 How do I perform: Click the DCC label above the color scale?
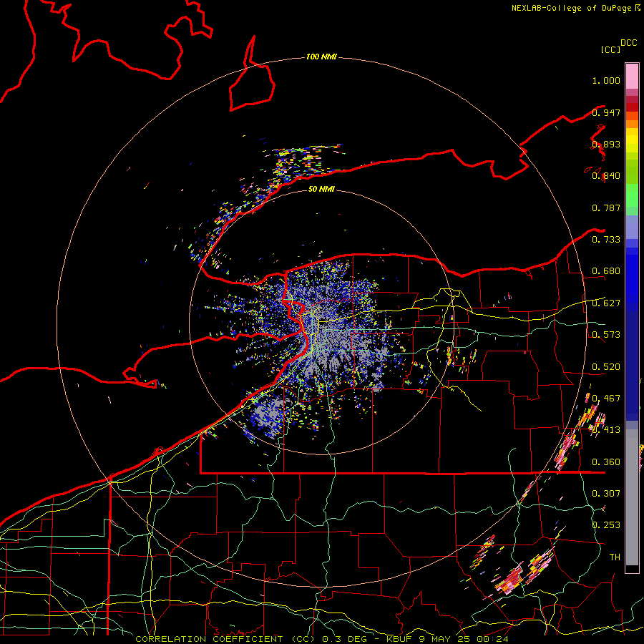point(628,43)
